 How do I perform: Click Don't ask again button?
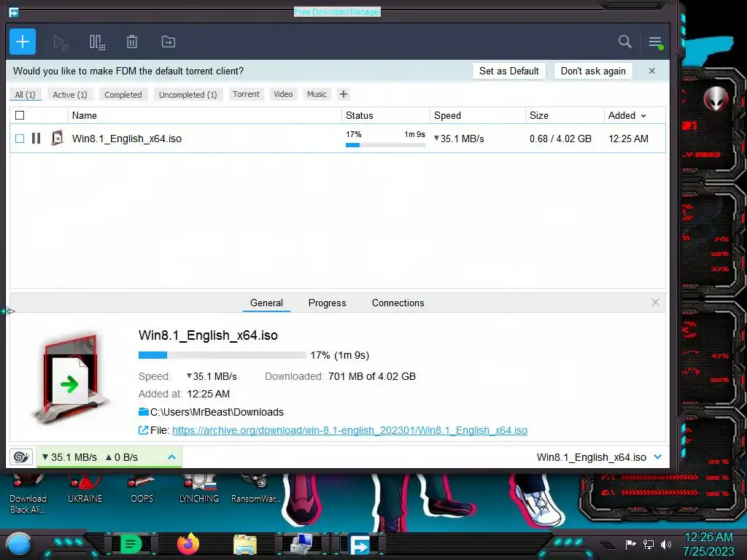(593, 71)
